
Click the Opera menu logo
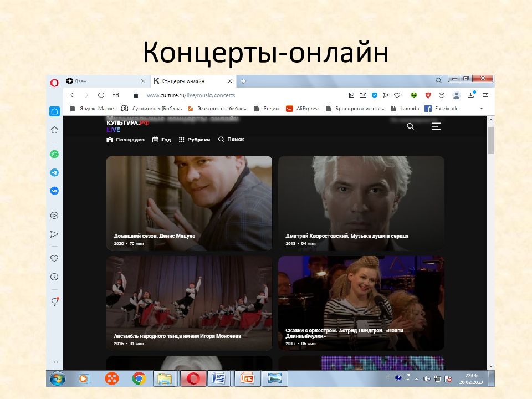pyautogui.click(x=54, y=83)
